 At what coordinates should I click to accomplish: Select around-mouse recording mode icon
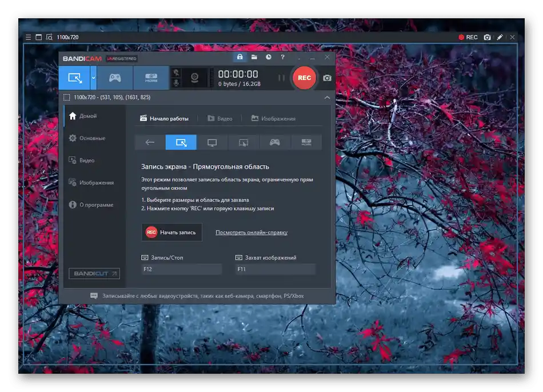tap(243, 142)
